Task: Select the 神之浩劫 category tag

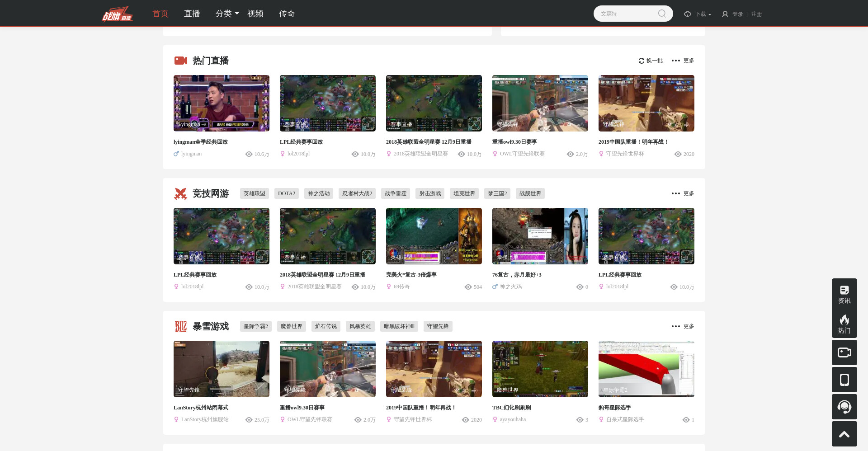Action: (x=319, y=193)
